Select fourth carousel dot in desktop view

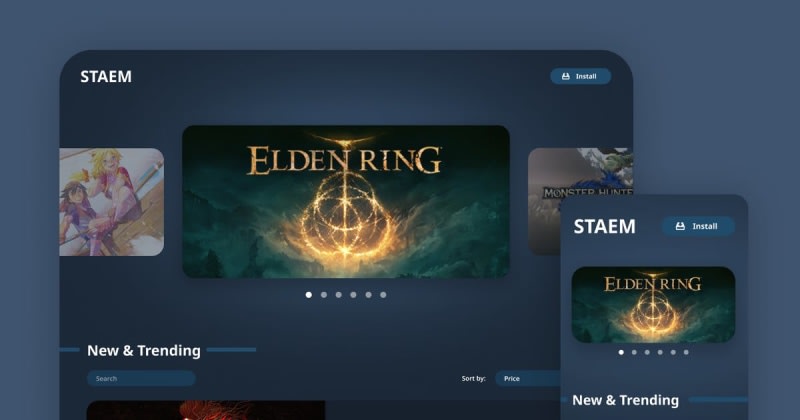(x=353, y=294)
